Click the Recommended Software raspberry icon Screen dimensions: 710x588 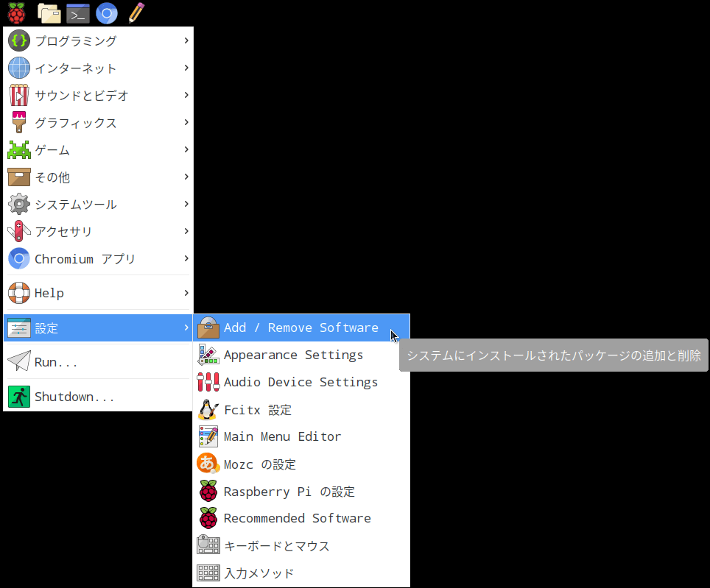(208, 518)
